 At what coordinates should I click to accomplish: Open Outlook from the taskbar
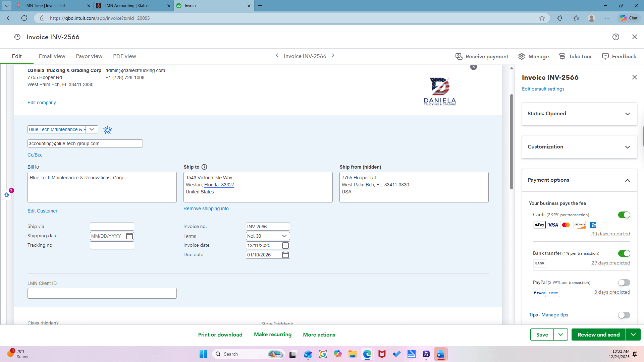tap(308, 354)
